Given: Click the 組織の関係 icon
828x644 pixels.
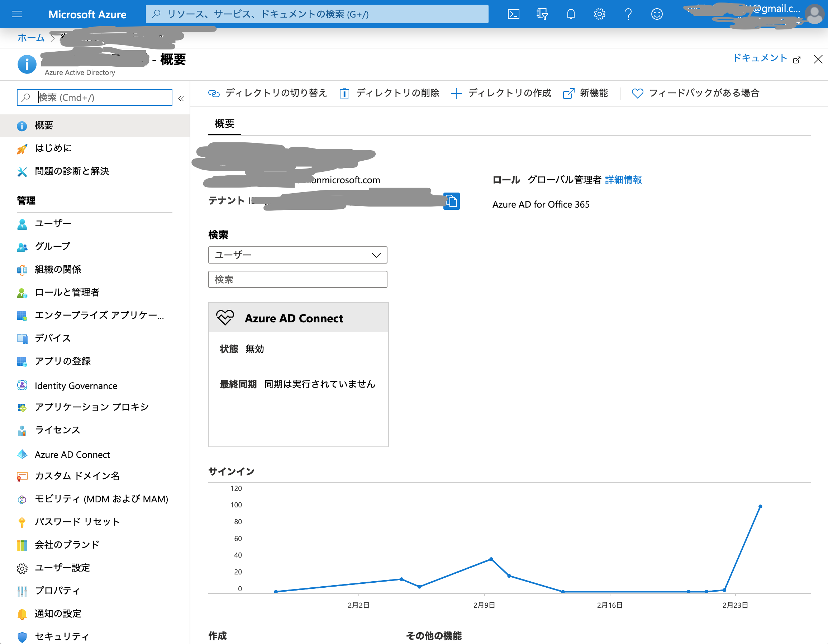Looking at the screenshot, I should pyautogui.click(x=22, y=270).
